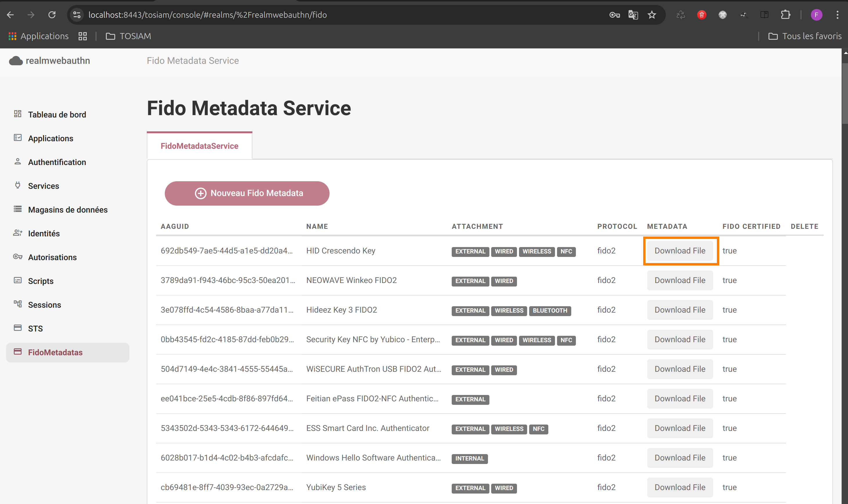Image resolution: width=848 pixels, height=504 pixels.
Task: Click the red trash extension icon
Action: tap(701, 14)
